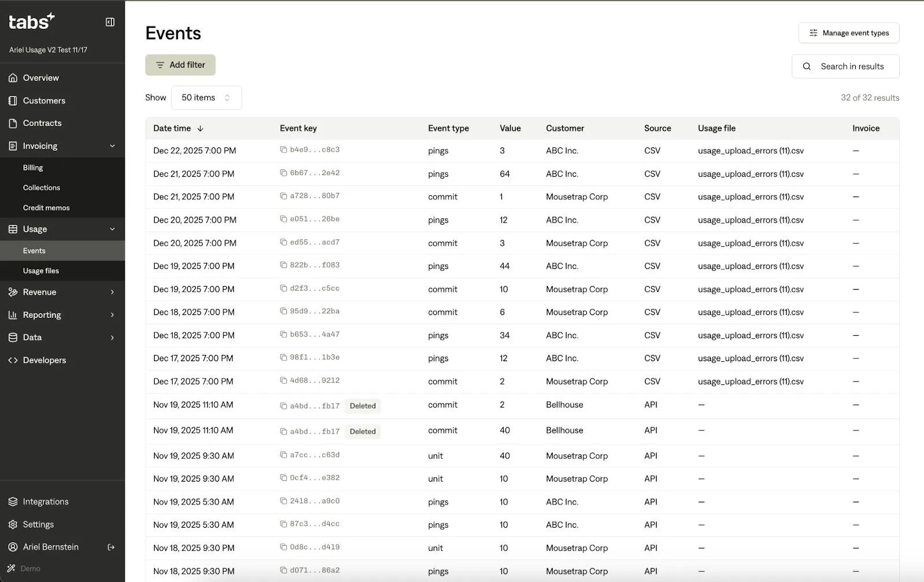The height and width of the screenshot is (582, 924).
Task: Click Demo label at sidebar bottom
Action: (x=30, y=569)
